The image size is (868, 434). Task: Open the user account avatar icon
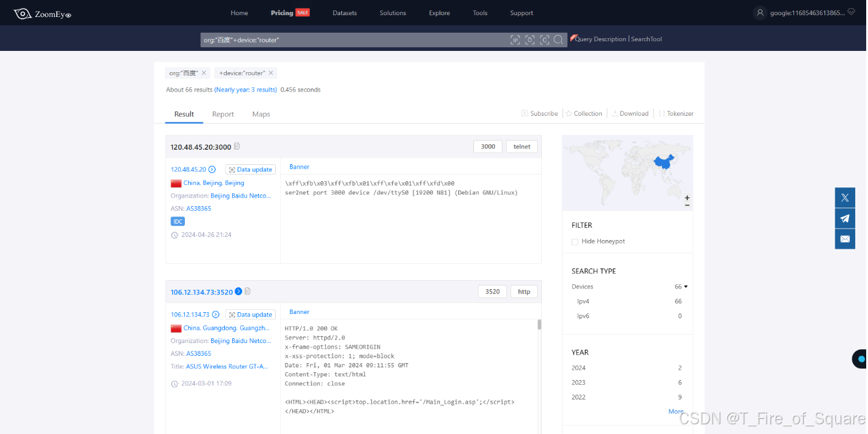click(760, 13)
